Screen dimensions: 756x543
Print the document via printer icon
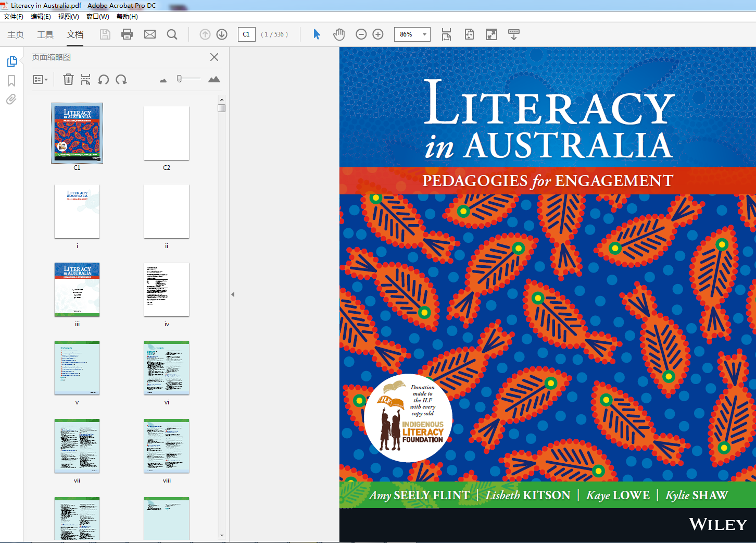(x=127, y=34)
